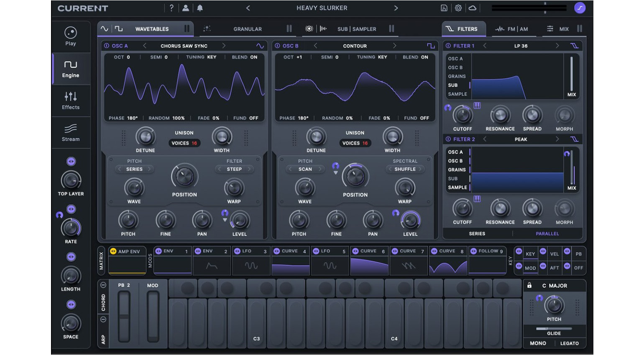Toggle OSC A power button

pyautogui.click(x=107, y=46)
